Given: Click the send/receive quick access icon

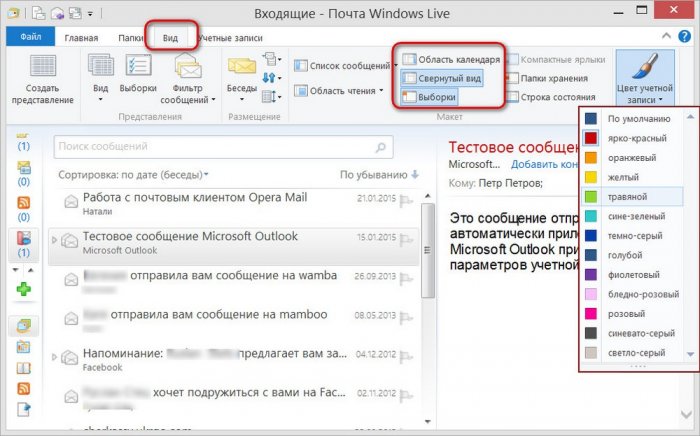Looking at the screenshot, I should point(75,13).
